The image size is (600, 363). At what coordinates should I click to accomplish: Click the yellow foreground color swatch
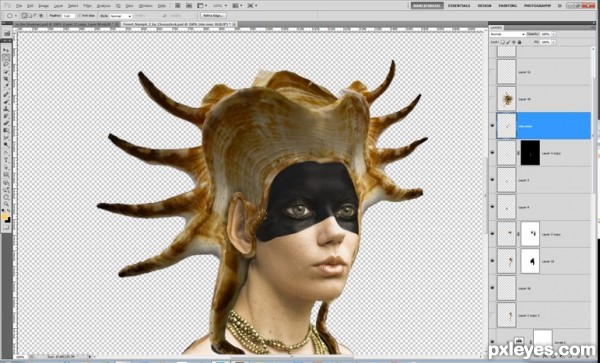coord(5,217)
